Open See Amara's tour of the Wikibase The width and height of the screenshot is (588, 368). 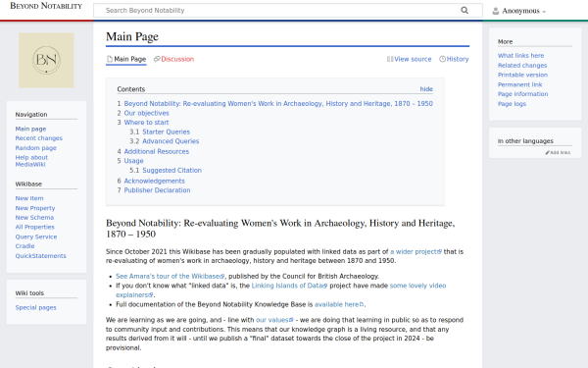click(x=171, y=276)
